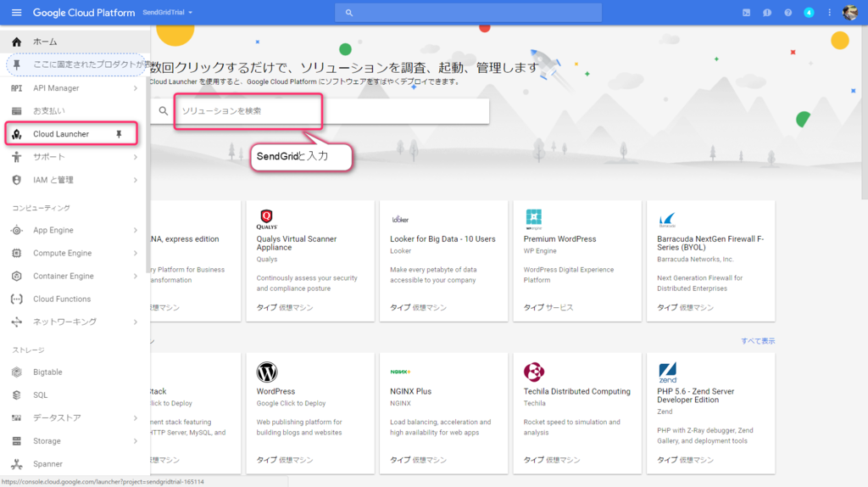
Task: Expand the API Manager submenu chevron
Action: tap(135, 88)
